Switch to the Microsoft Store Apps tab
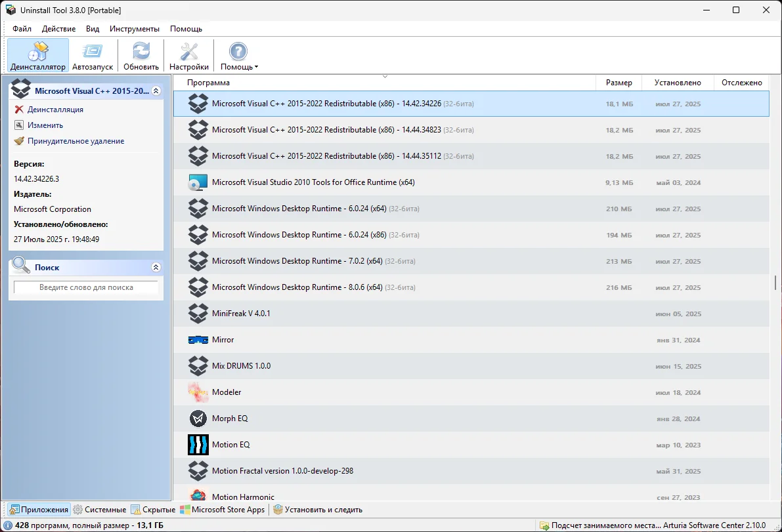Screen dimensions: 782x532 coord(223,510)
